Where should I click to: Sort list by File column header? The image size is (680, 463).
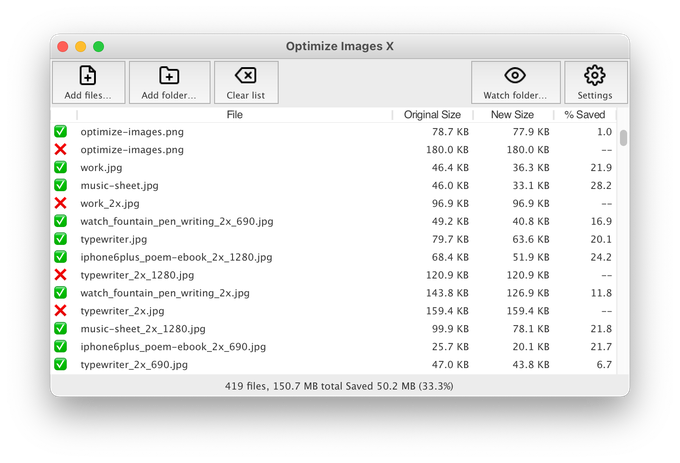234,115
